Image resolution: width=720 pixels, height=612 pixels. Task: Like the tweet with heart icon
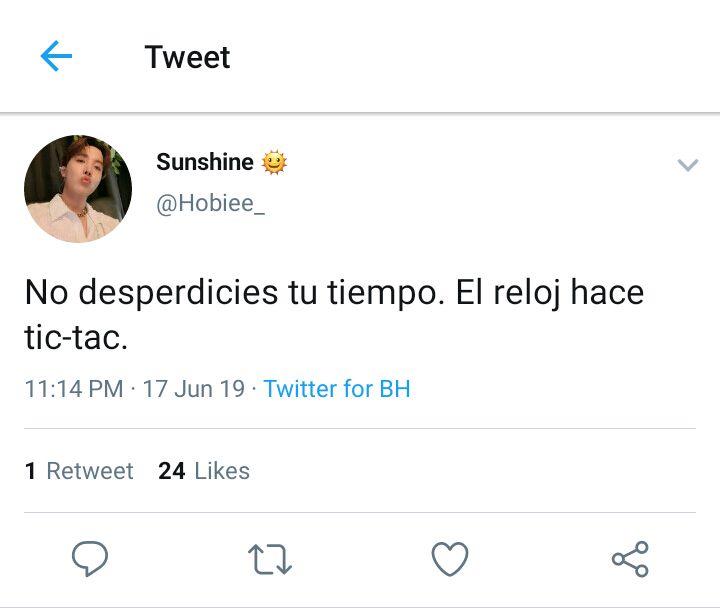450,559
